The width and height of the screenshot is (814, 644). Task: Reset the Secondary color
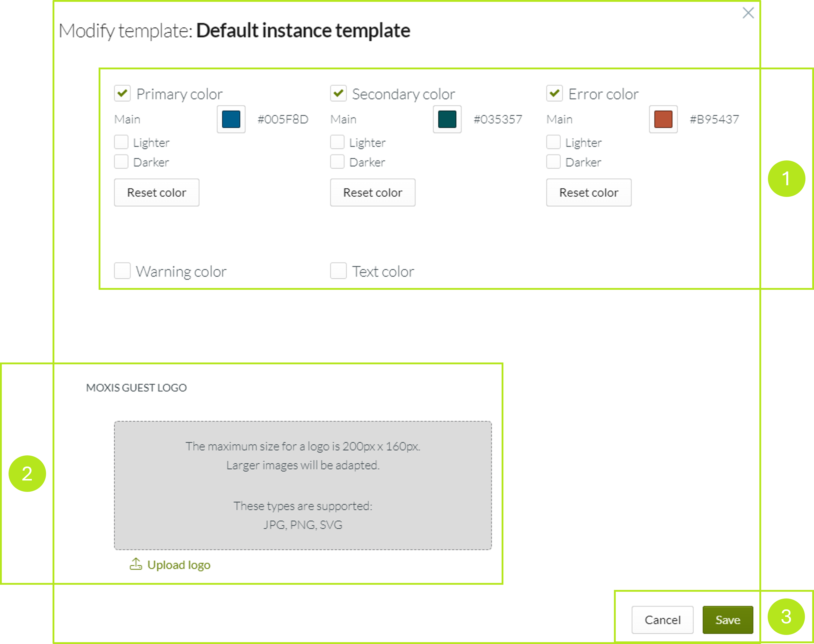pos(372,193)
